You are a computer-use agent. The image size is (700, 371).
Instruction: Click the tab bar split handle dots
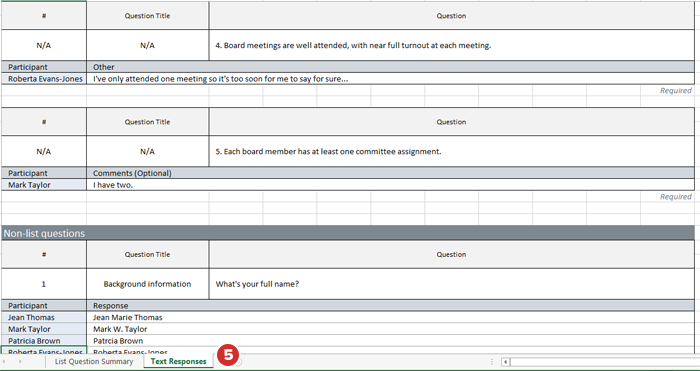point(492,362)
